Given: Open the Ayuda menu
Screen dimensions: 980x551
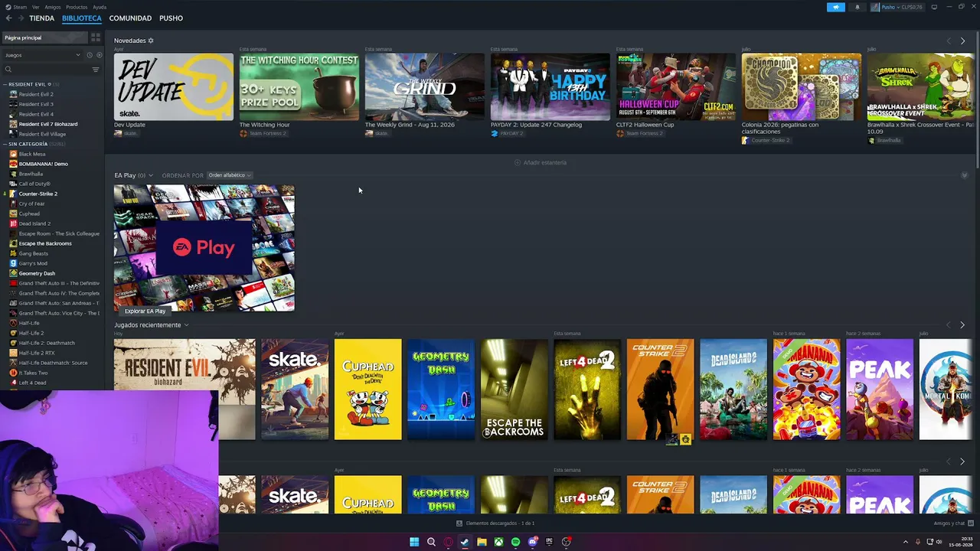Looking at the screenshot, I should [100, 7].
